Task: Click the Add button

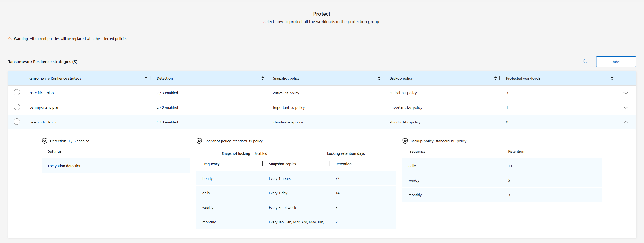Action: (x=616, y=61)
